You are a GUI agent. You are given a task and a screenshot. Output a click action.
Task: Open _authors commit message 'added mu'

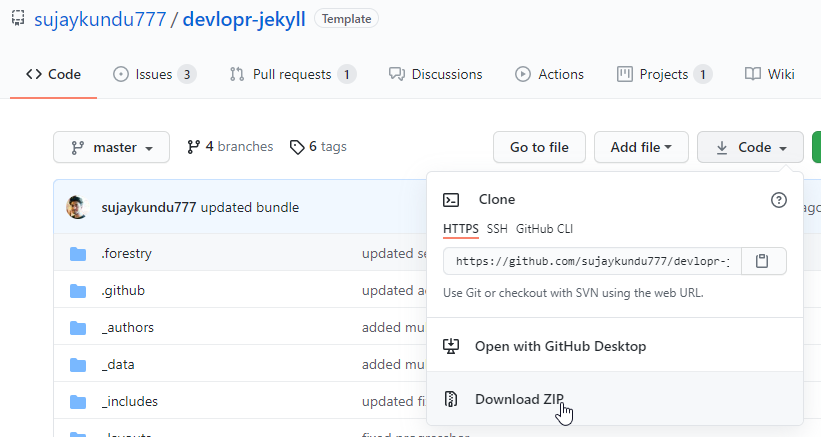click(394, 328)
